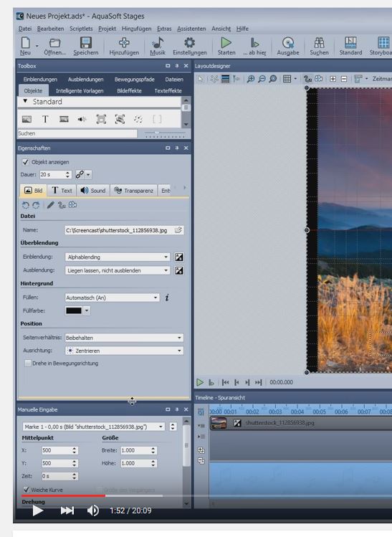Switch to the Transparenz properties tab
This screenshot has width=392, height=537.
[134, 191]
